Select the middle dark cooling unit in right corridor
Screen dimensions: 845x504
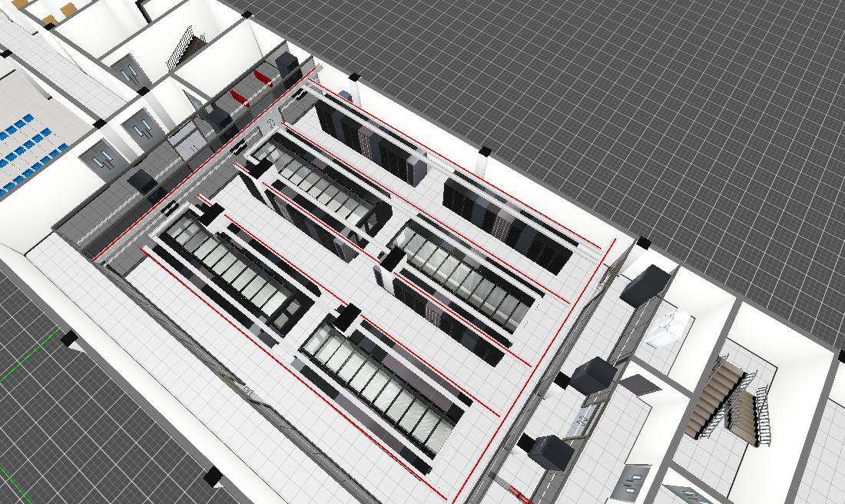(594, 376)
